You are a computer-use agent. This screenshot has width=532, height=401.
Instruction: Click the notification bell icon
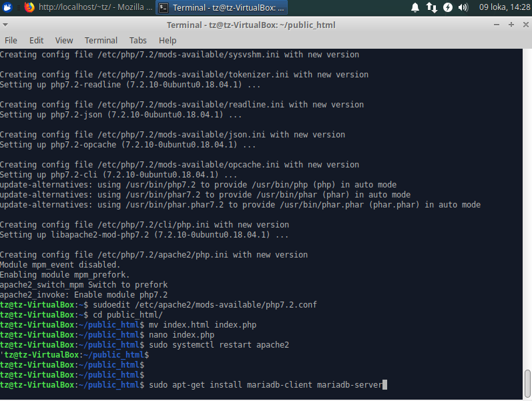pyautogui.click(x=415, y=7)
